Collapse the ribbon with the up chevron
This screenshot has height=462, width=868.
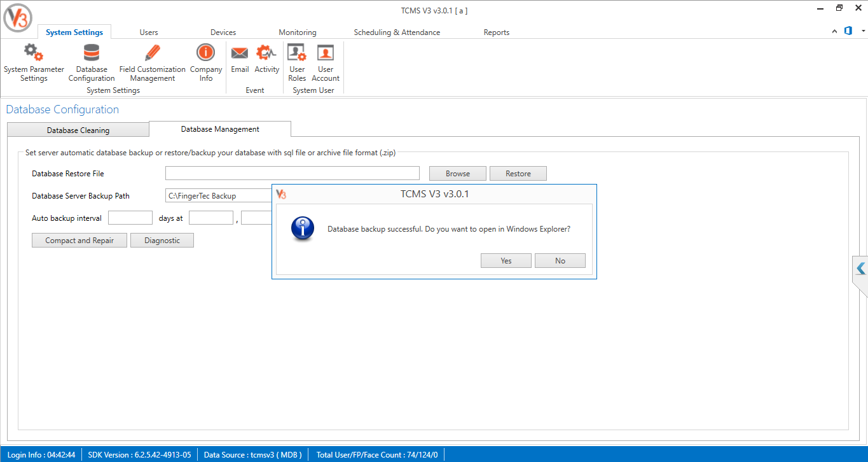pyautogui.click(x=835, y=31)
